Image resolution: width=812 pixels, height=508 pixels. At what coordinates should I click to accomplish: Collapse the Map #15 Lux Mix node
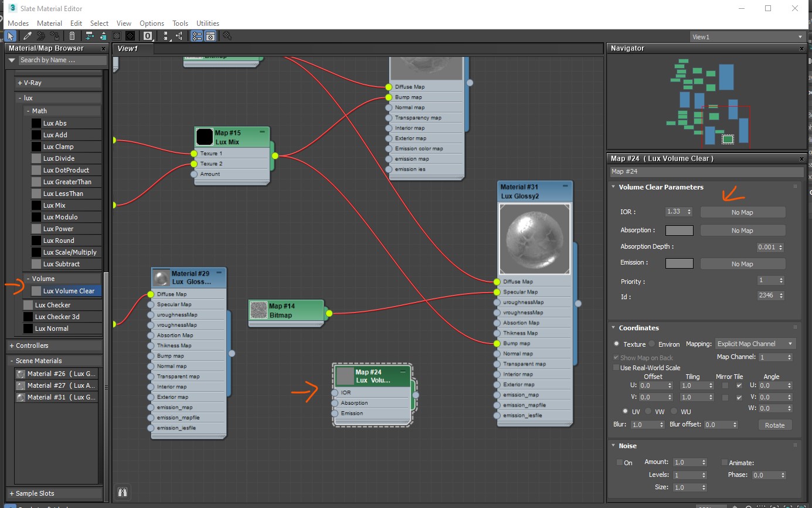(x=262, y=133)
